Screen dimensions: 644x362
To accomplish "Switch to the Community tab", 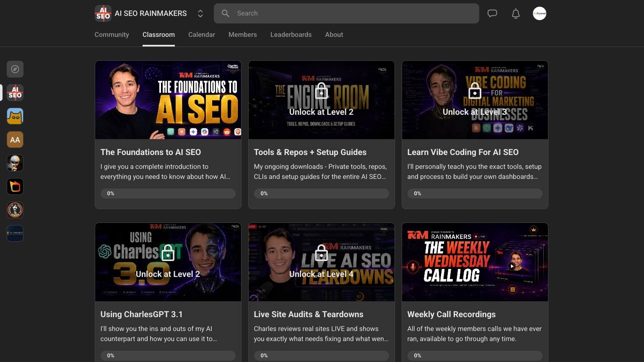I will point(112,35).
